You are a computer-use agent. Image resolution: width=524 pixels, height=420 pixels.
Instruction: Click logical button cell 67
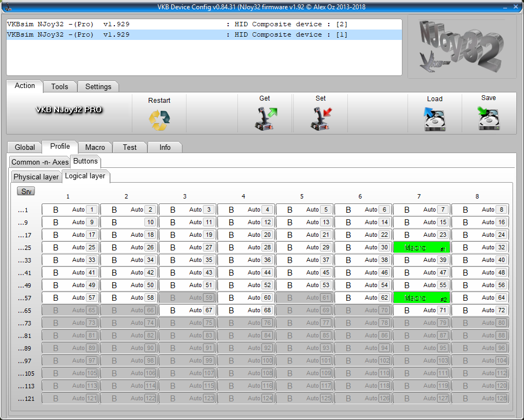[188, 311]
